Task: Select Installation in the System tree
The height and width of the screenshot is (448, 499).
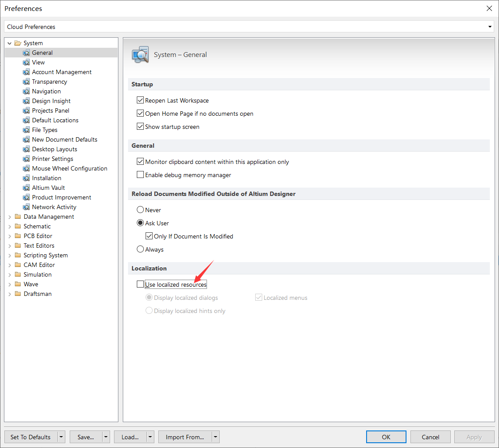Action: point(46,178)
